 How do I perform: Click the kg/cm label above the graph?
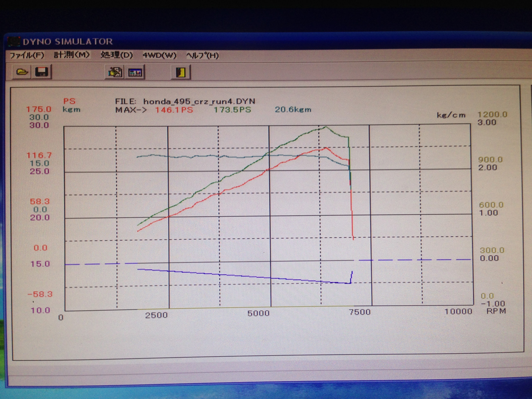point(451,115)
